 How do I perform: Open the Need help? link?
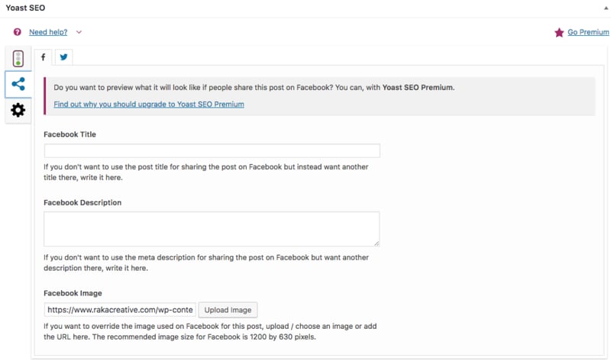pyautogui.click(x=48, y=32)
